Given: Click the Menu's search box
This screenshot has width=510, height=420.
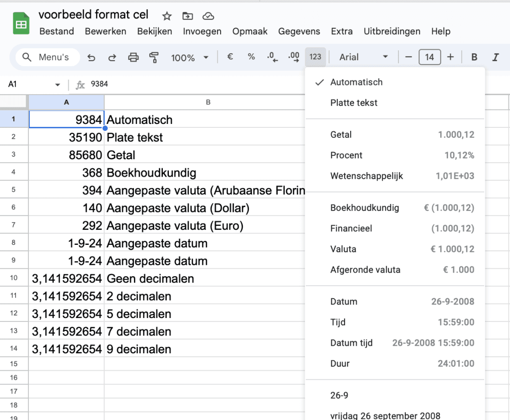Looking at the screenshot, I should [x=48, y=57].
